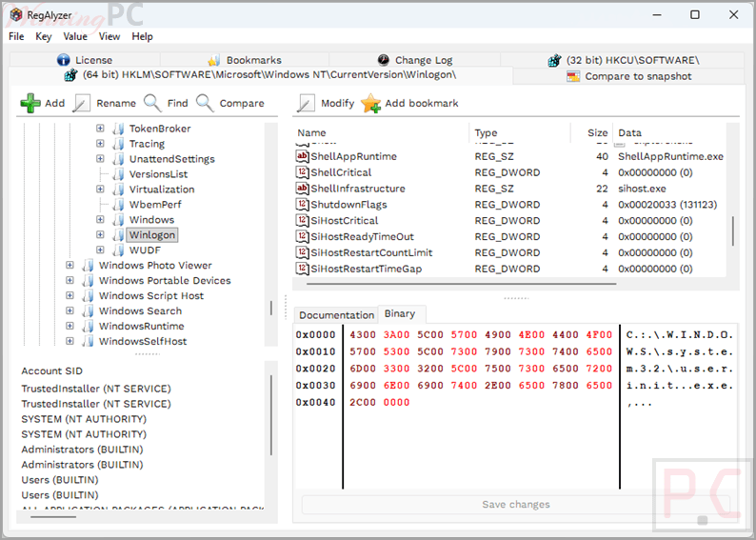Expand the Tracing tree node
The width and height of the screenshot is (756, 540).
[100, 144]
